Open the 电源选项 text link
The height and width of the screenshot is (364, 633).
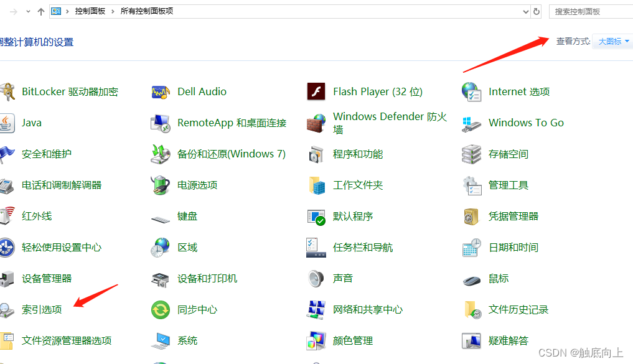click(197, 185)
